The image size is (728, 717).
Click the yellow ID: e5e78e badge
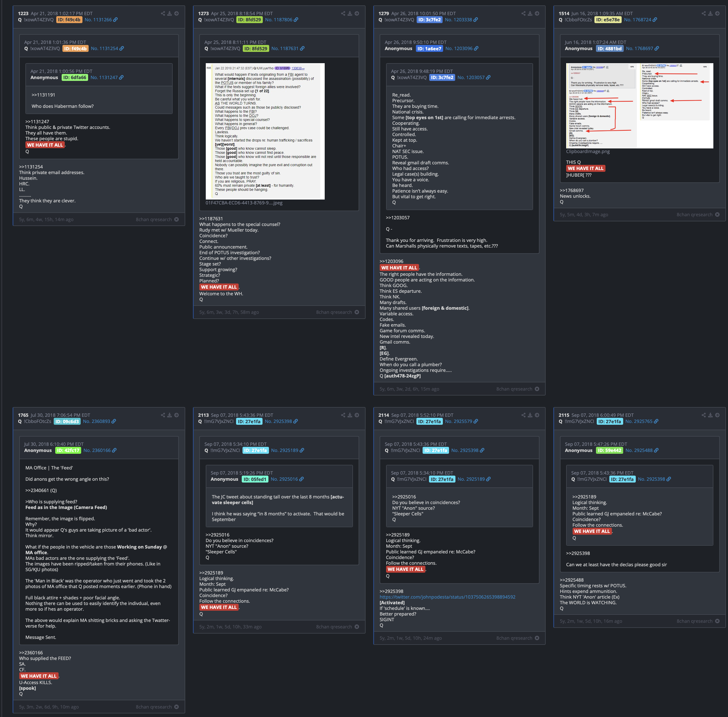coord(608,20)
